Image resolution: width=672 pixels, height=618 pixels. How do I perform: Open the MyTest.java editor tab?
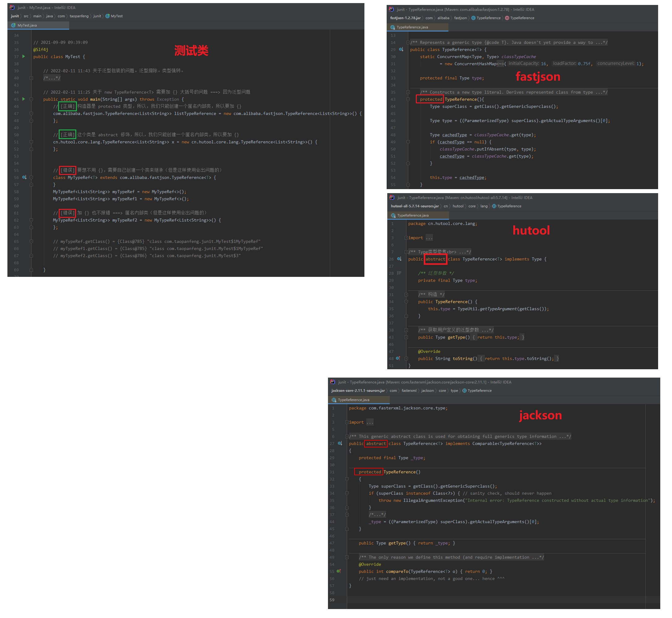38,25
